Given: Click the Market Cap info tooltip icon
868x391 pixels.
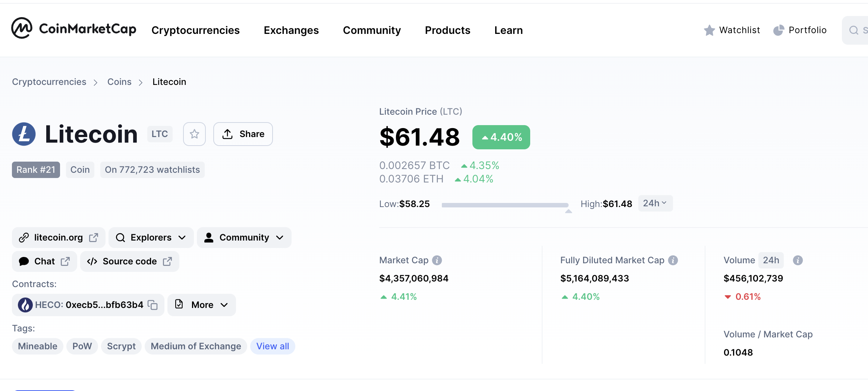Looking at the screenshot, I should click(x=437, y=260).
